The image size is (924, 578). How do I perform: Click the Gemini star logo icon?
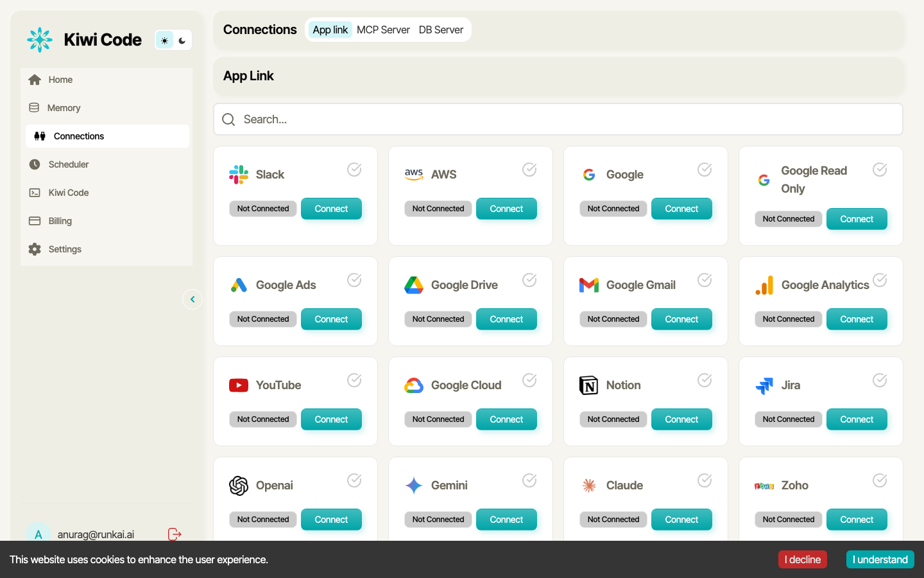pyautogui.click(x=414, y=486)
